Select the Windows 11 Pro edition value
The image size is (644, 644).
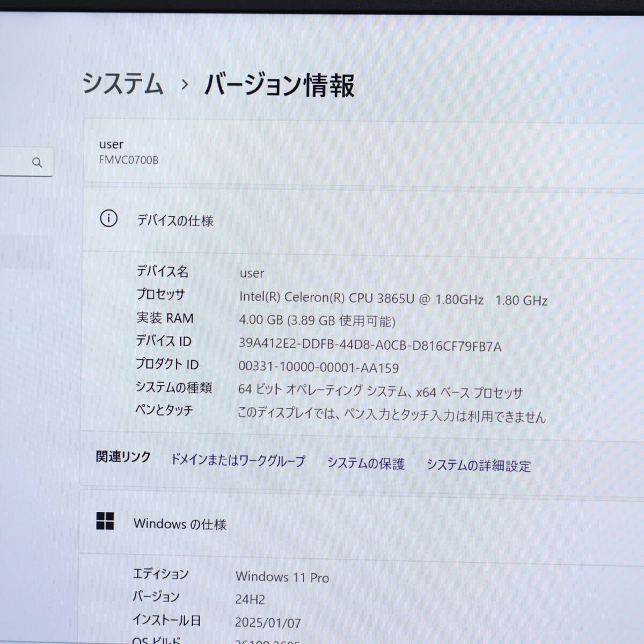click(282, 577)
